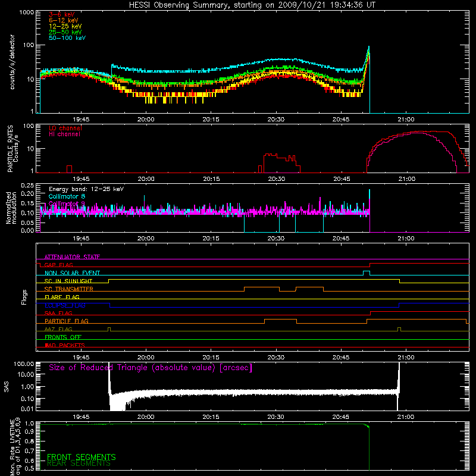
Task: Select the '25-50 keV' legend label
Action: pyautogui.click(x=65, y=32)
